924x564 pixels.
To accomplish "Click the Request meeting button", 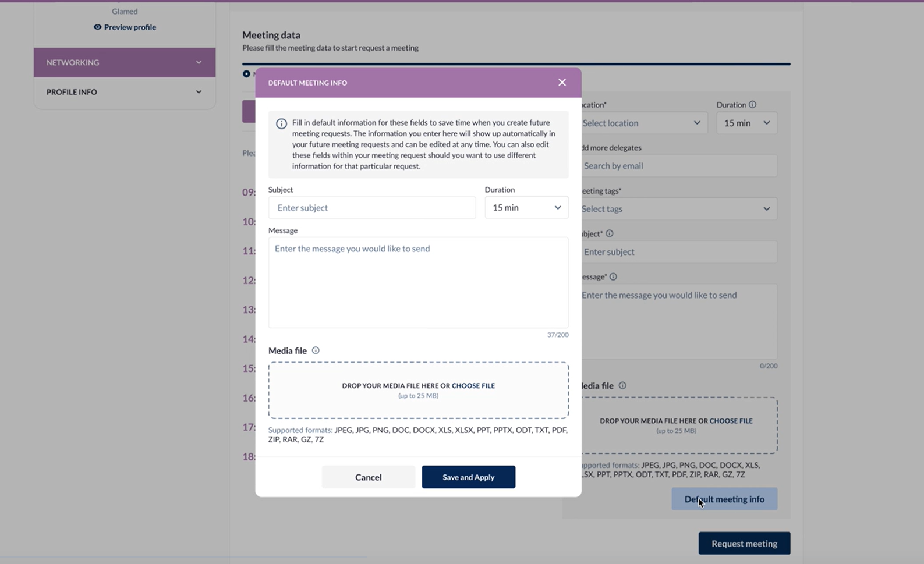I will [x=744, y=544].
